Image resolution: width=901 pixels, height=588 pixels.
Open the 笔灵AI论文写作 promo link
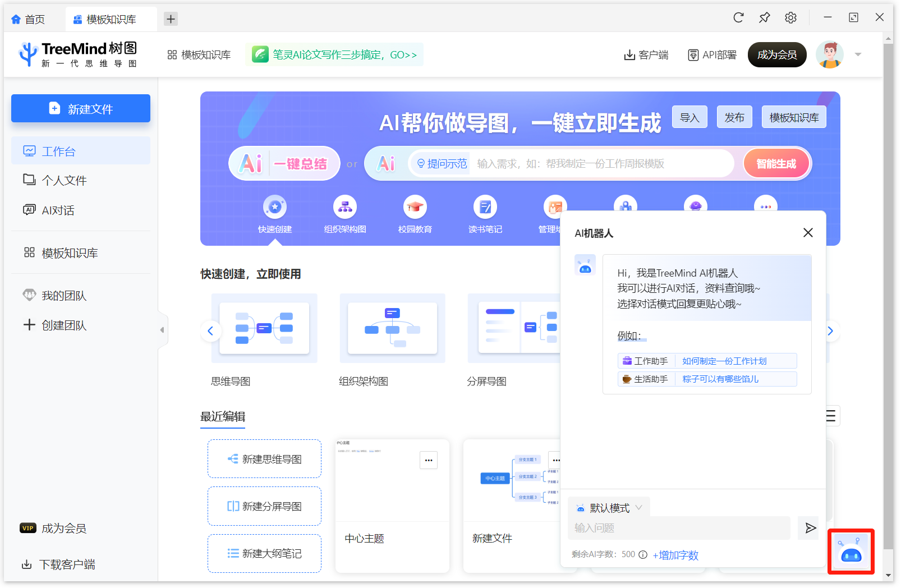pyautogui.click(x=334, y=54)
